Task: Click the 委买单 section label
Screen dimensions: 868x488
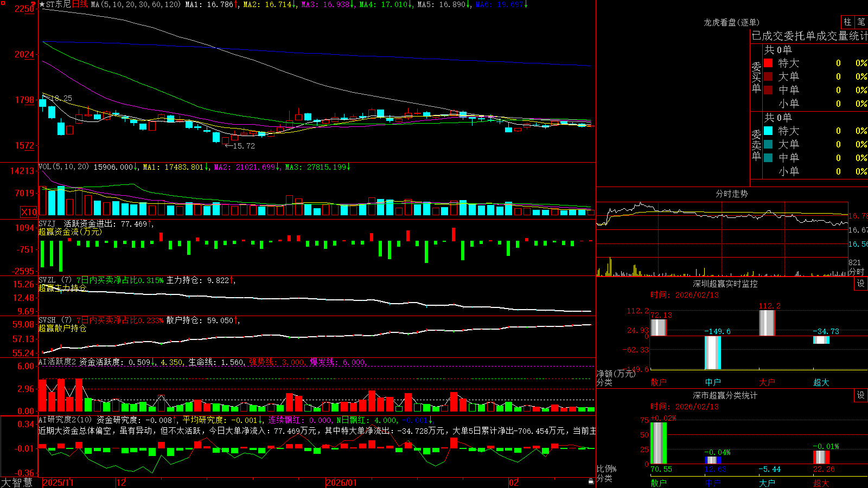Action: coord(756,77)
